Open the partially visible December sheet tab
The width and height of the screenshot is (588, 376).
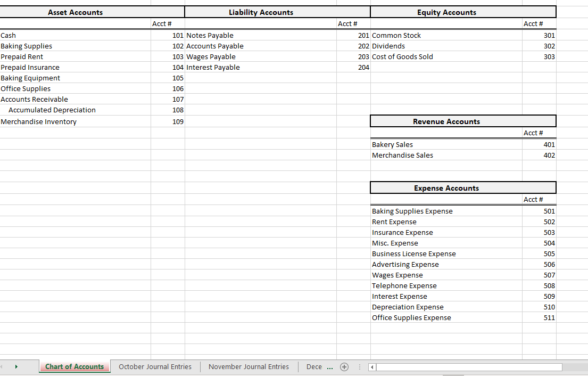click(313, 367)
